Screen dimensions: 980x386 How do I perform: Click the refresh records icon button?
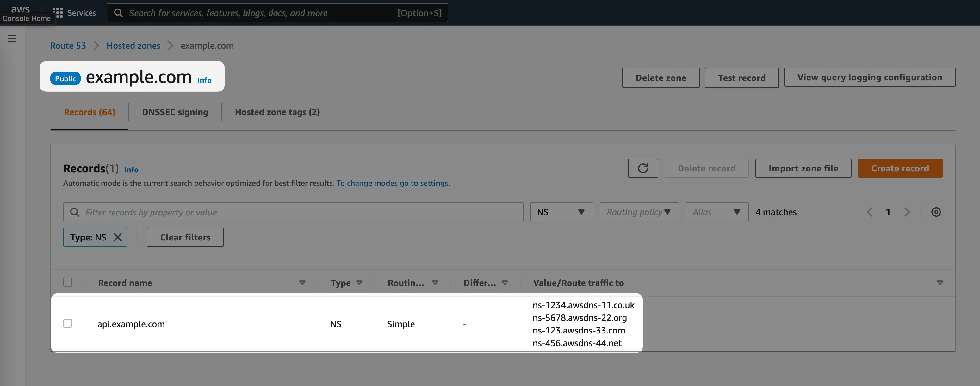pyautogui.click(x=642, y=168)
